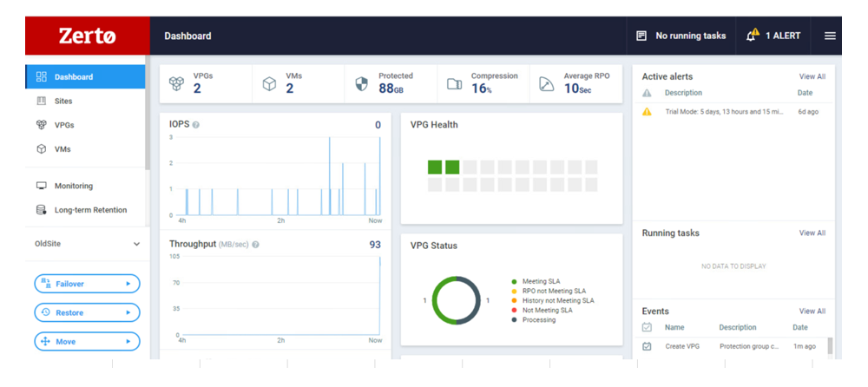868x387 pixels.
Task: Click the VPGs count 2
Action: 197,89
